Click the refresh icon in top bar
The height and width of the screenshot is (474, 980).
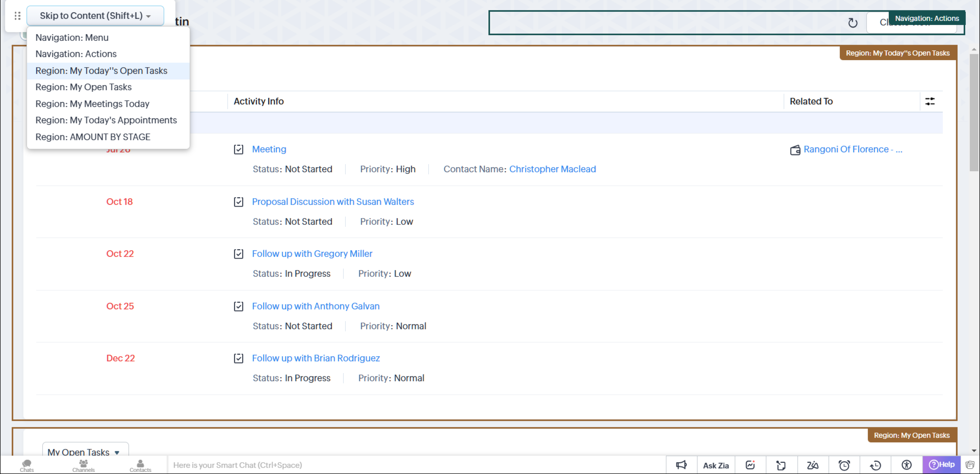[x=853, y=23]
